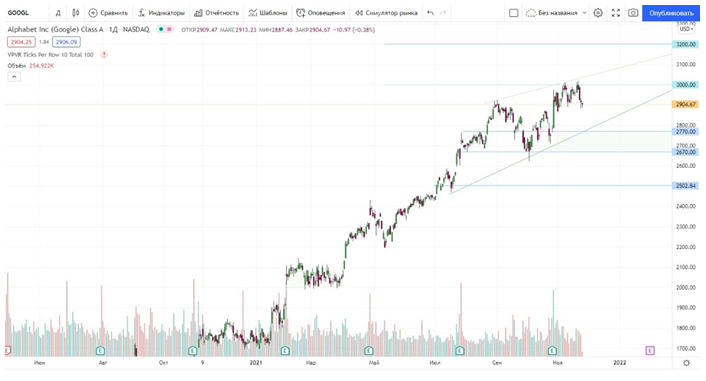Enter fullscreen mode
This screenshot has height=381, width=706.
tap(615, 13)
